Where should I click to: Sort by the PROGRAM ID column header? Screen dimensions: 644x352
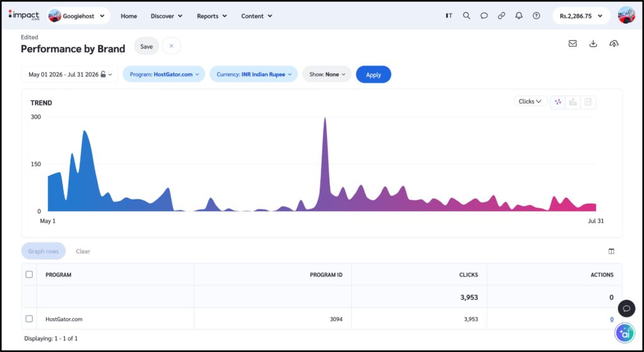tap(326, 275)
